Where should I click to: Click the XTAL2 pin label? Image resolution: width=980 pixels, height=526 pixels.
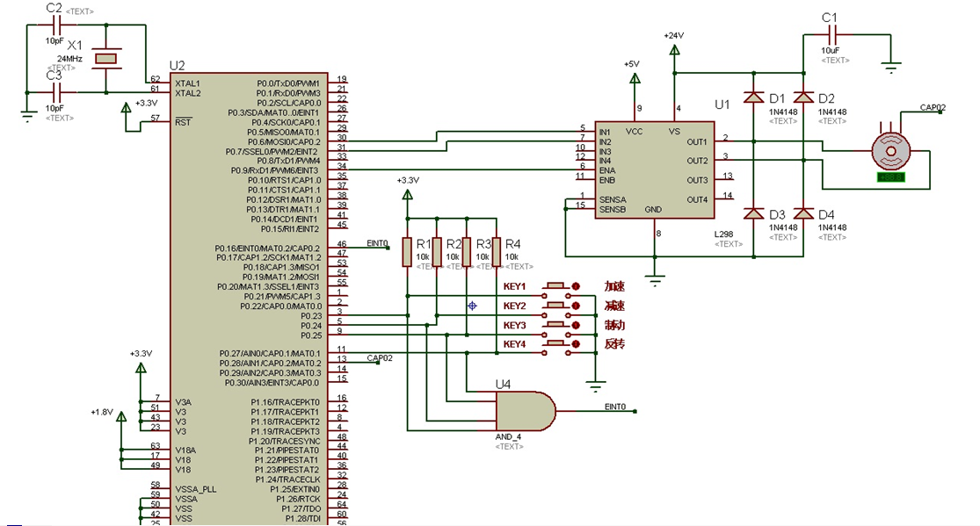tap(187, 93)
